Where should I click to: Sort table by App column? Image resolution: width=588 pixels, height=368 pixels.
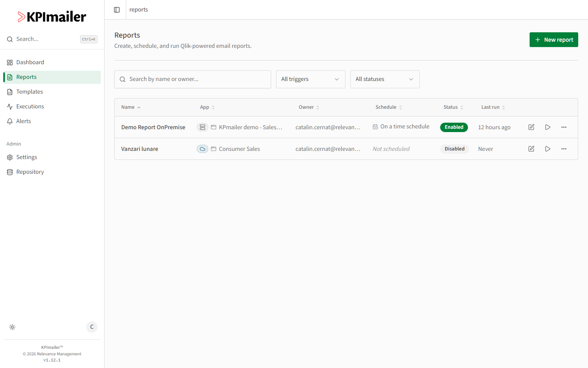tap(207, 107)
